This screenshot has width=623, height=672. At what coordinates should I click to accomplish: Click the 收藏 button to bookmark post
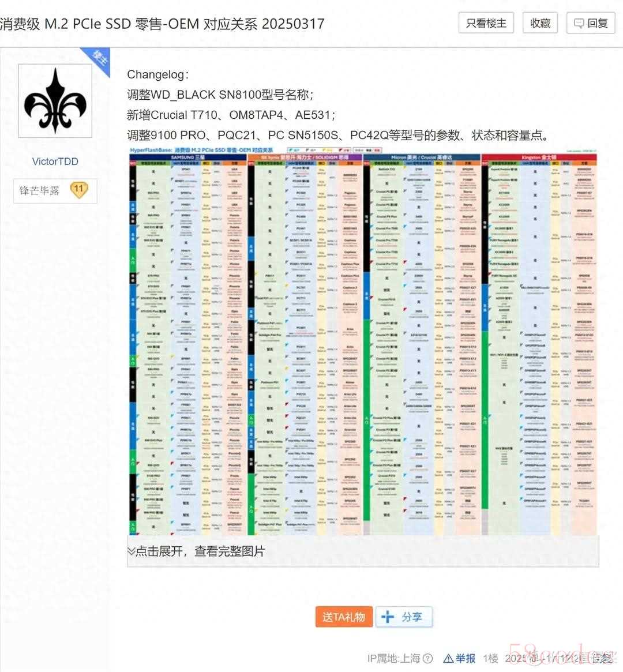[x=540, y=22]
